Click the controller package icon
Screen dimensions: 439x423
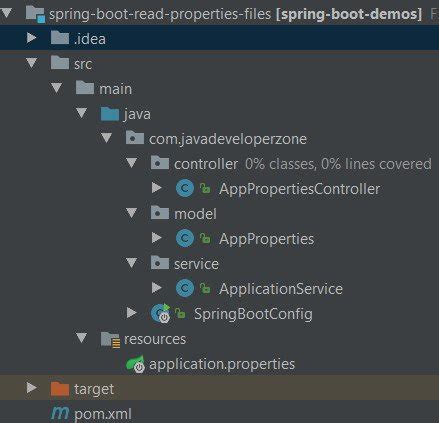click(x=160, y=163)
